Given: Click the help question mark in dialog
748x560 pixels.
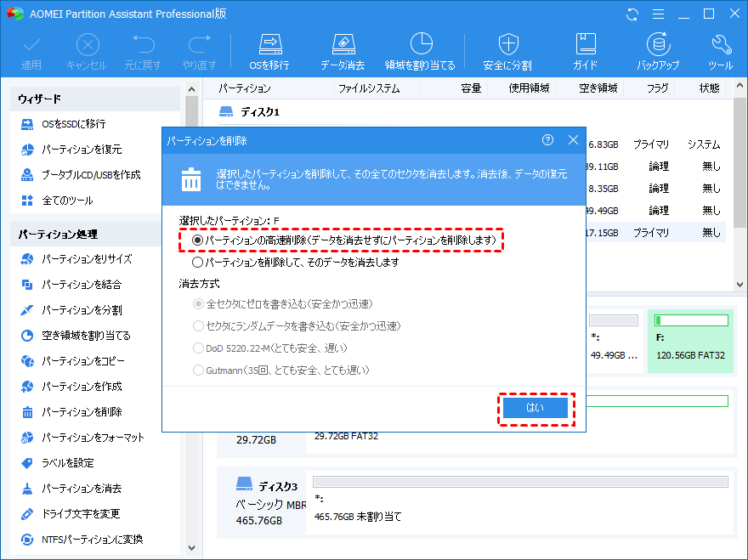Looking at the screenshot, I should tap(547, 139).
